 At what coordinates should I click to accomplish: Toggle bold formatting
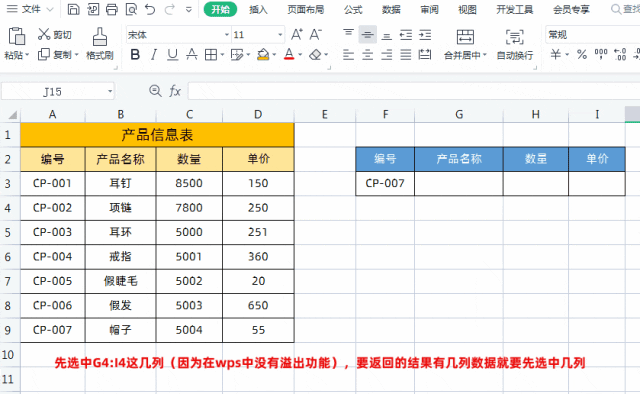pos(135,54)
